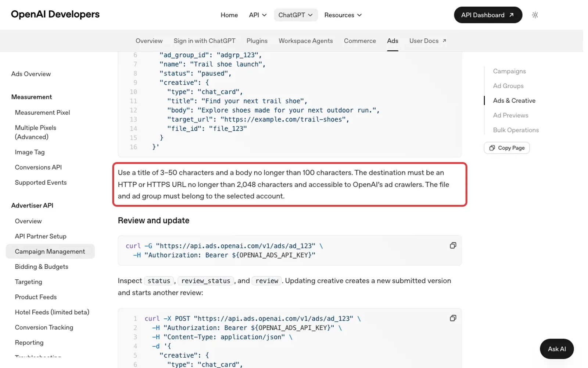The height and width of the screenshot is (368, 588).
Task: Open Ads Overview in sidebar
Action: point(31,74)
